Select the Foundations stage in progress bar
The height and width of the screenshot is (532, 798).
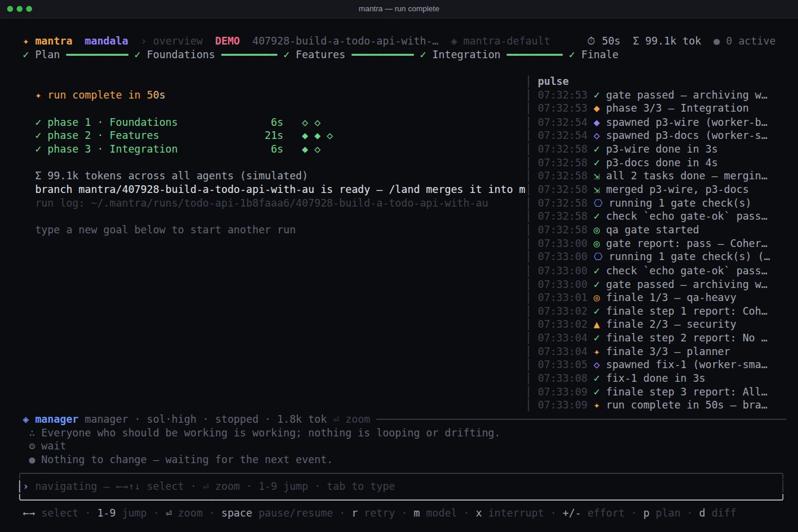click(175, 55)
